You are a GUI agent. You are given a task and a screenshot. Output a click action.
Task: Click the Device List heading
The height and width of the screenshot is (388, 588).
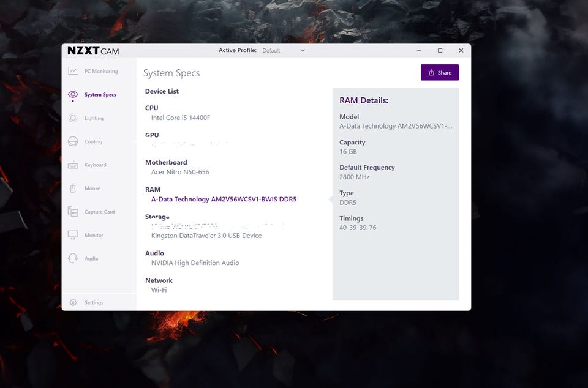tap(162, 91)
